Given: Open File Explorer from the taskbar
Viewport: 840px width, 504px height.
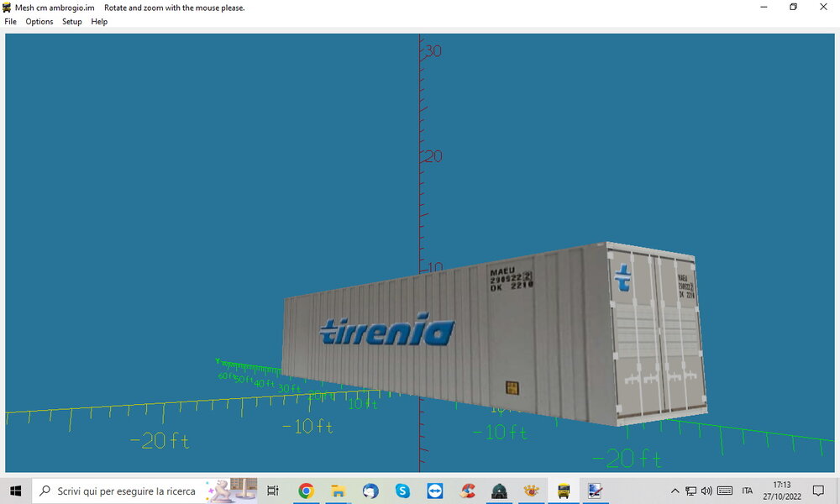Looking at the screenshot, I should tap(338, 491).
